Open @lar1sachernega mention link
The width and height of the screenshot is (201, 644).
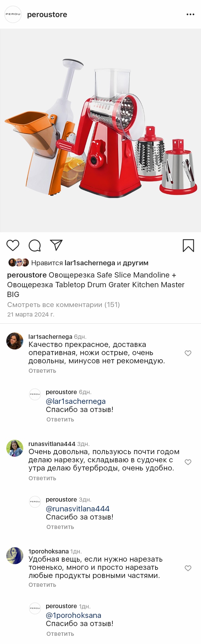[76, 401]
